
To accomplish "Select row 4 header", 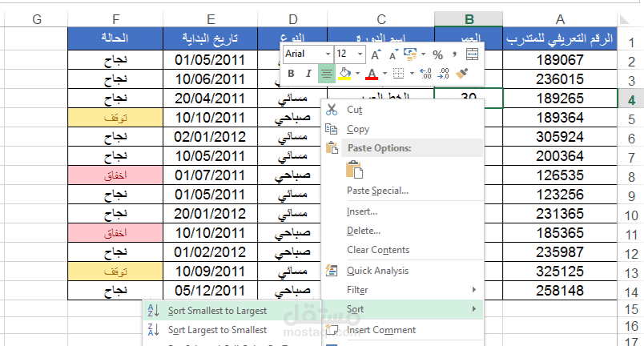I will click(x=631, y=100).
